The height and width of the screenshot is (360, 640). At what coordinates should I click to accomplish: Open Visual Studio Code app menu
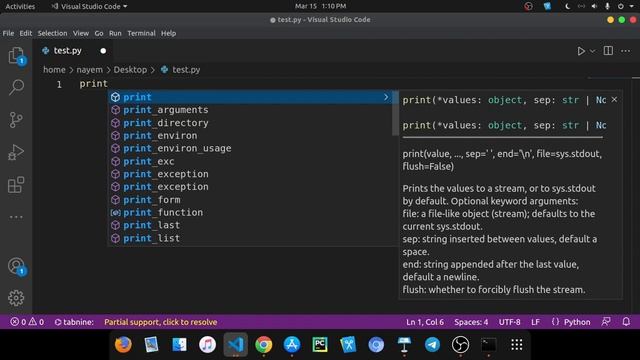coord(89,6)
